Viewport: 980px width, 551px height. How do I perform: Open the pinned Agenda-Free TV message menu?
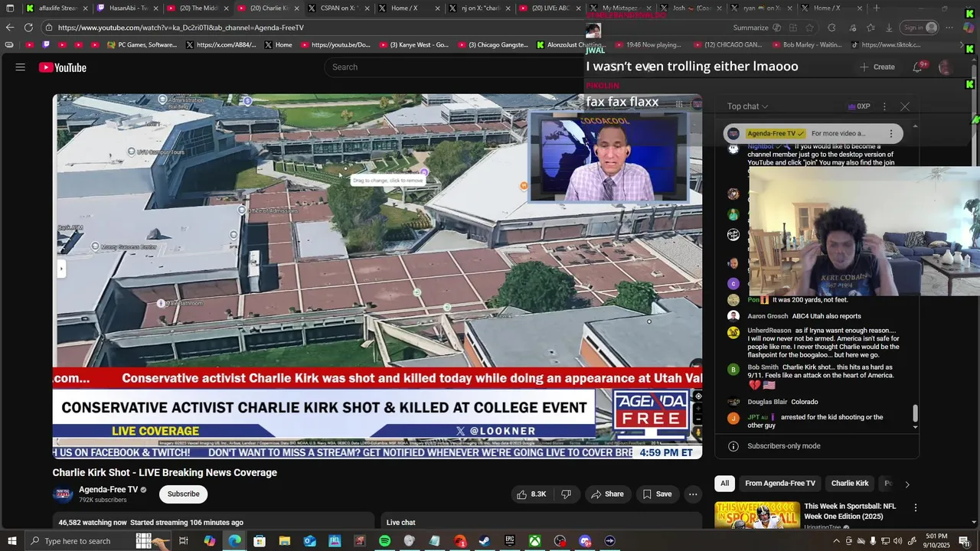click(x=890, y=133)
